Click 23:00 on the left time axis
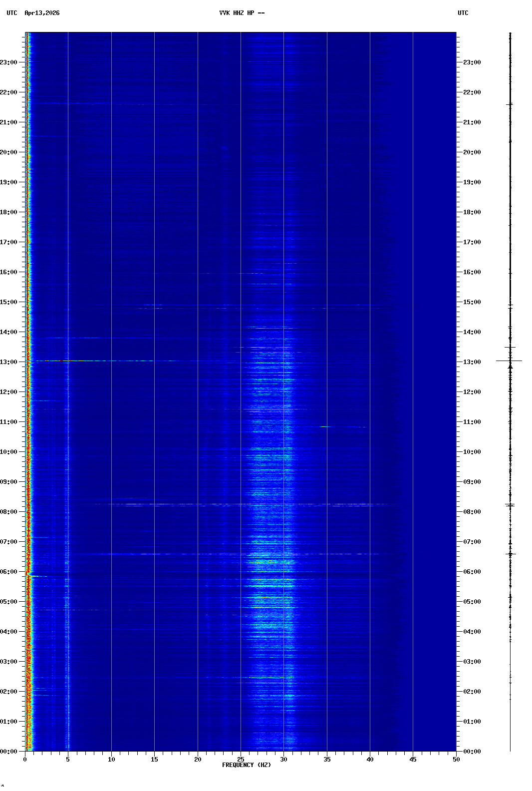This screenshot has height=791, width=532. (x=9, y=62)
